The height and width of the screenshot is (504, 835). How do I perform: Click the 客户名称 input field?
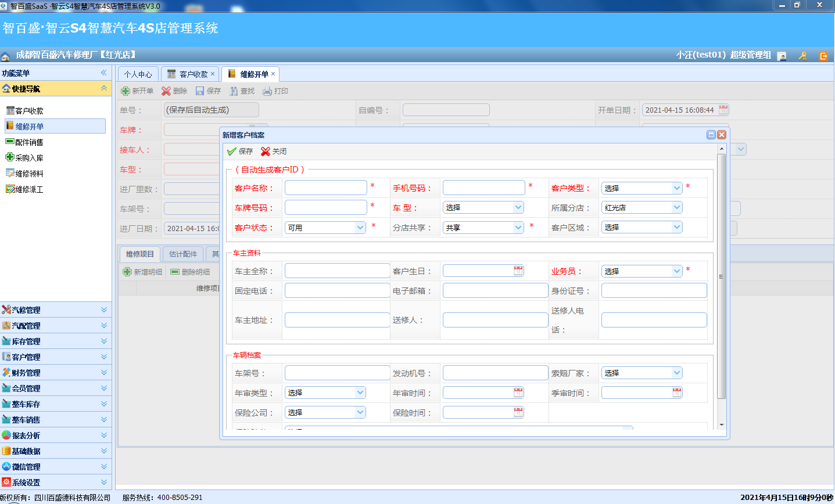tap(325, 188)
